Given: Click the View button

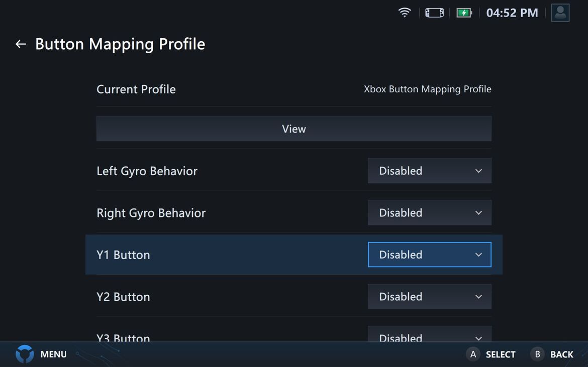Looking at the screenshot, I should tap(293, 129).
